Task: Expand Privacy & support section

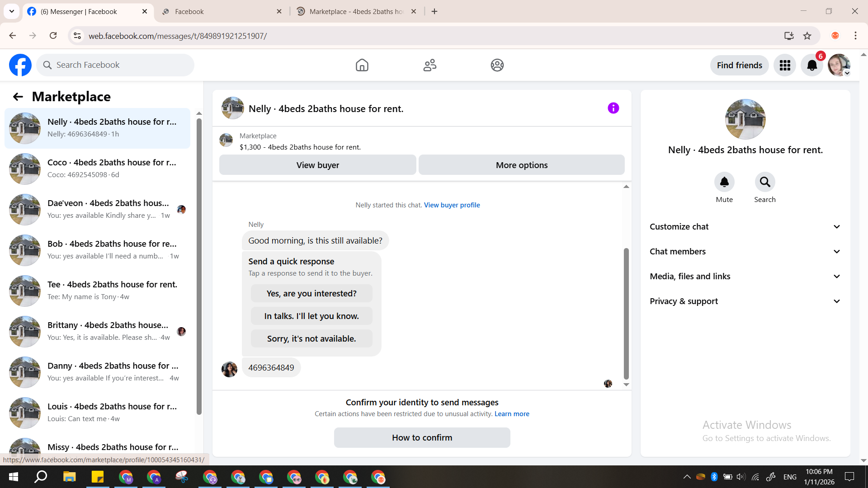Action: pos(745,301)
